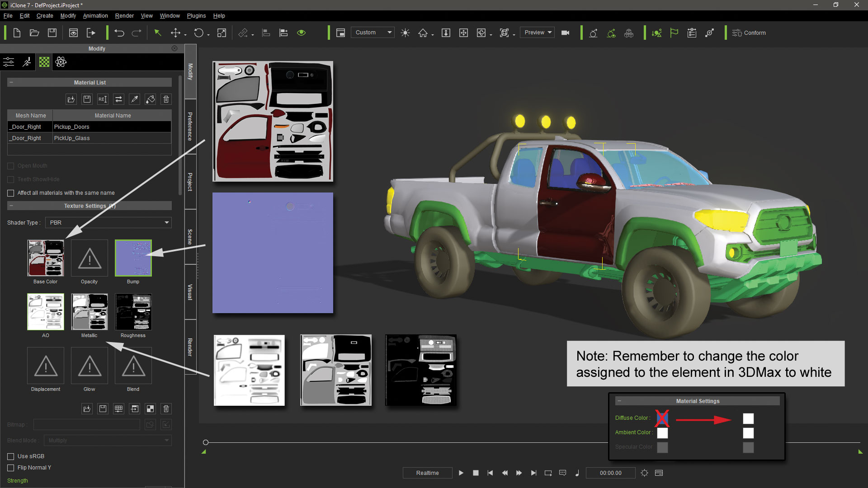
Task: Click the swap arrows icon in Material List
Action: 118,99
